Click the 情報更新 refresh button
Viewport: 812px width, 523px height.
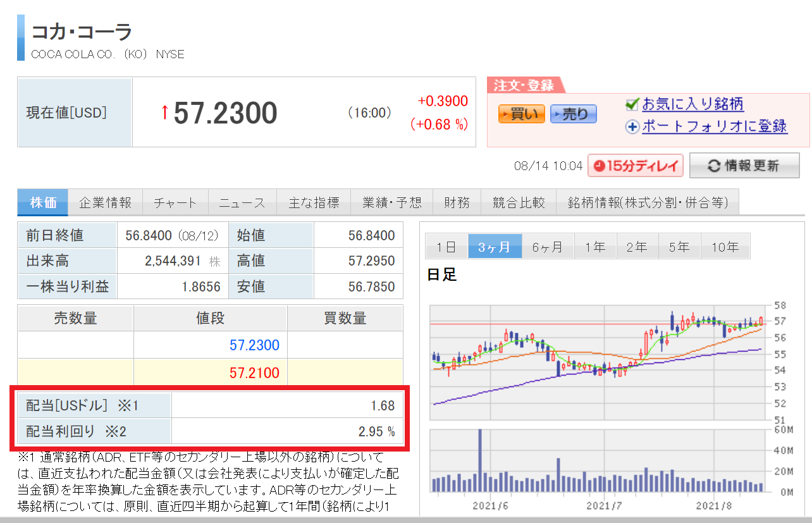744,166
